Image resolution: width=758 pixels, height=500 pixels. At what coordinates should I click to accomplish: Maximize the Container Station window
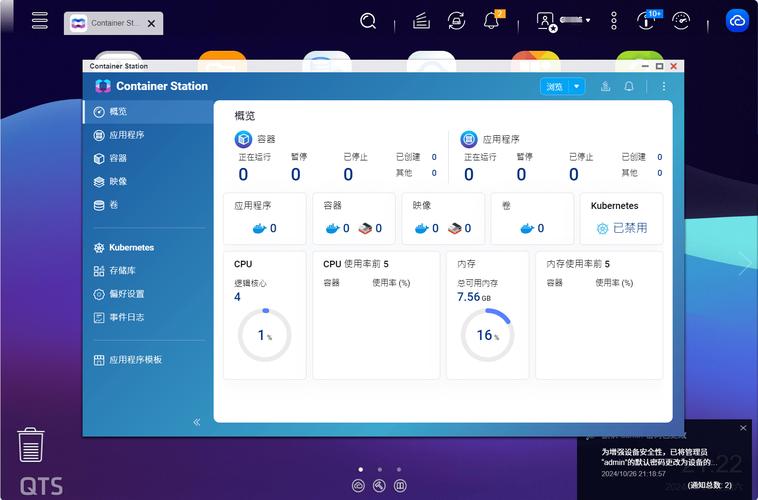[659, 66]
